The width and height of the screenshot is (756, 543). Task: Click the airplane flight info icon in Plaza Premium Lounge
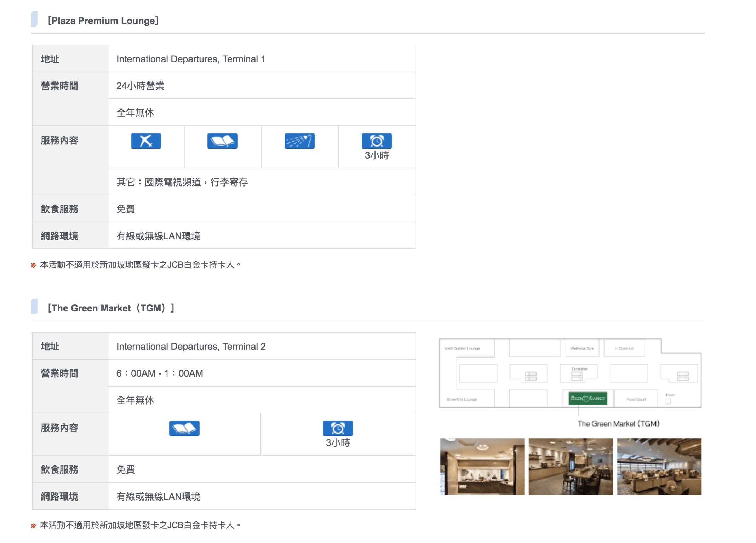click(146, 141)
